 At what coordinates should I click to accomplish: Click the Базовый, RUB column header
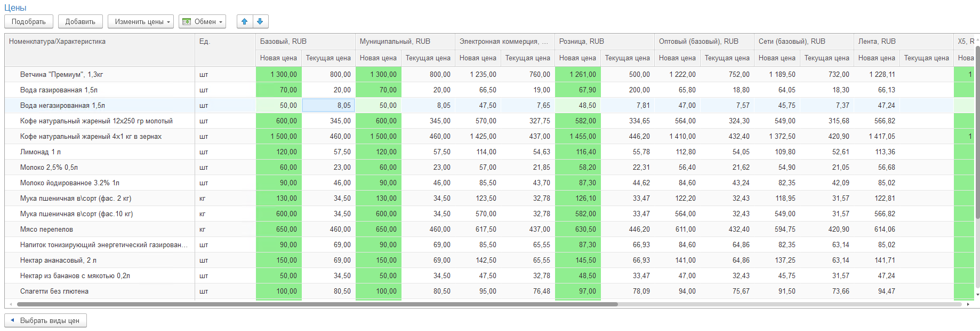click(x=283, y=42)
